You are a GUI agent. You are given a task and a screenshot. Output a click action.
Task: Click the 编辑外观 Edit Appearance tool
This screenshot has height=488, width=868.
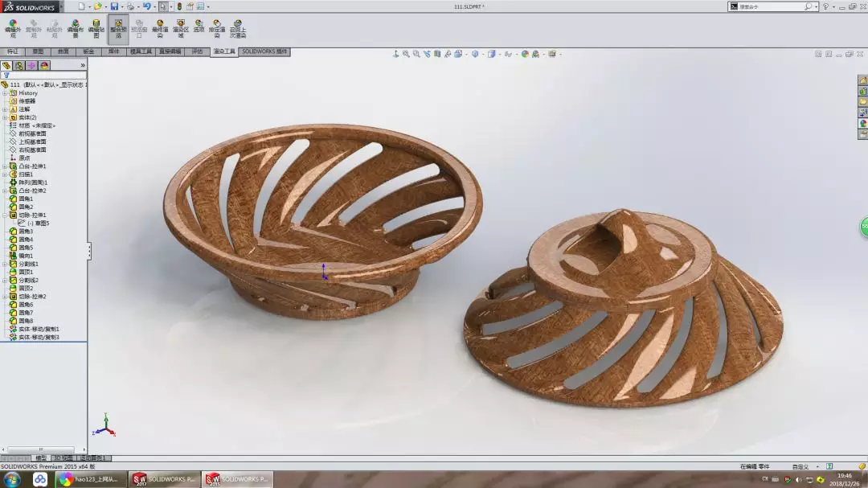coord(12,29)
